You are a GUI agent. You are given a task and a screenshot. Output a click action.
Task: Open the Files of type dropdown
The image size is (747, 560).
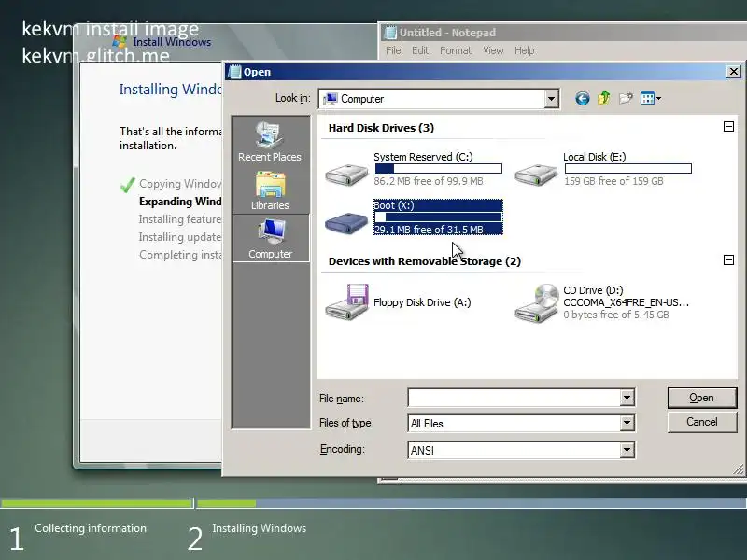click(x=627, y=423)
